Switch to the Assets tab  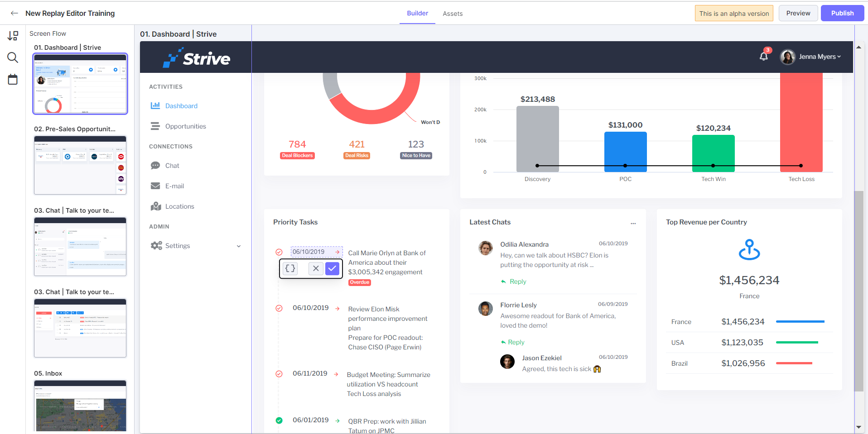click(453, 14)
